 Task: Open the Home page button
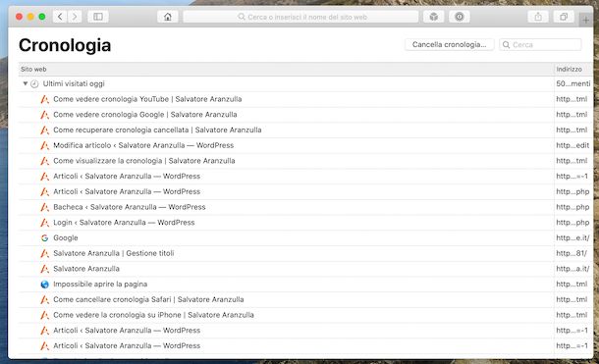coord(167,17)
